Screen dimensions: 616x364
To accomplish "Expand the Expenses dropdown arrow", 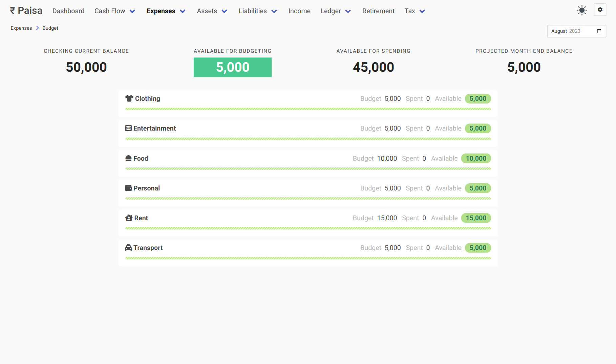I will pyautogui.click(x=183, y=11).
